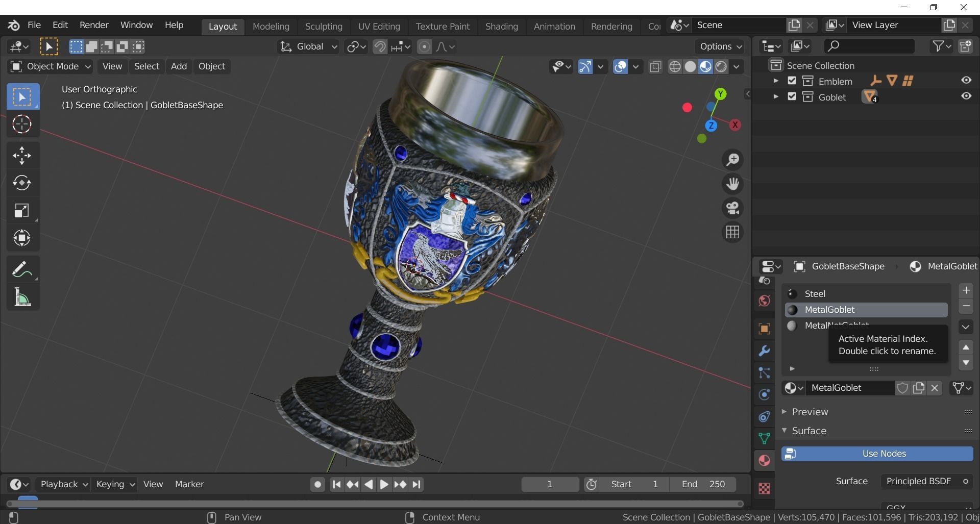
Task: Uncheck the Goblet collection checkbox
Action: click(792, 96)
